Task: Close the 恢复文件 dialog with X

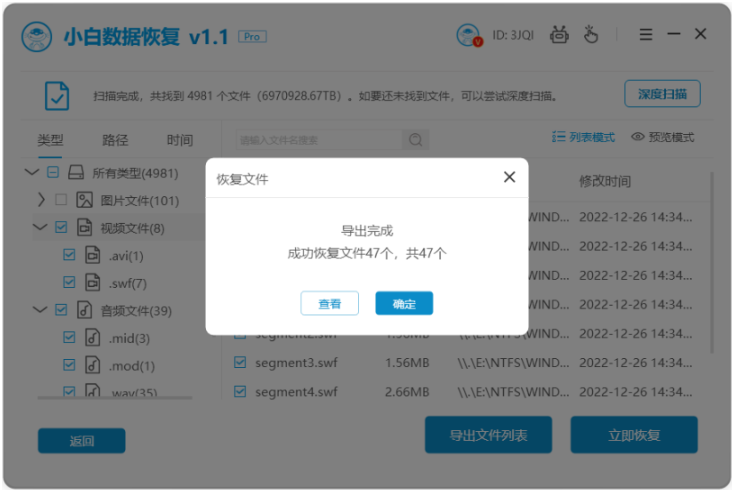Action: coord(509,177)
